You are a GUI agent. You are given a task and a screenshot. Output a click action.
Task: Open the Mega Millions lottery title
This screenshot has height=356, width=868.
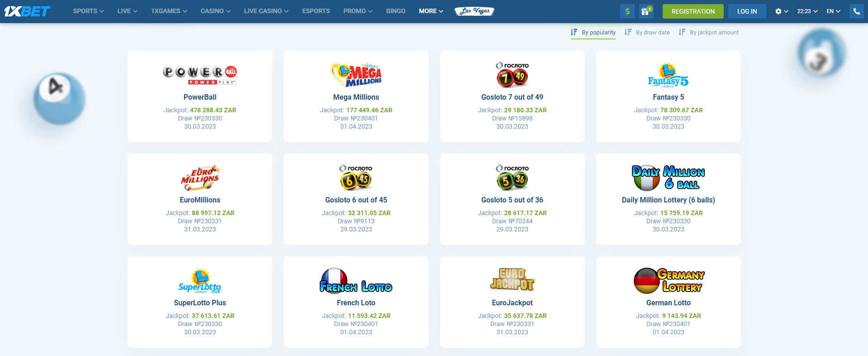pos(356,97)
